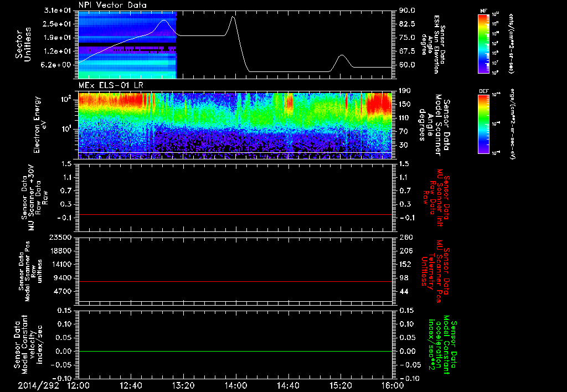The height and width of the screenshot is (392, 567).
Task: Click the 9400 scanner position tick label
Action: pos(63,278)
